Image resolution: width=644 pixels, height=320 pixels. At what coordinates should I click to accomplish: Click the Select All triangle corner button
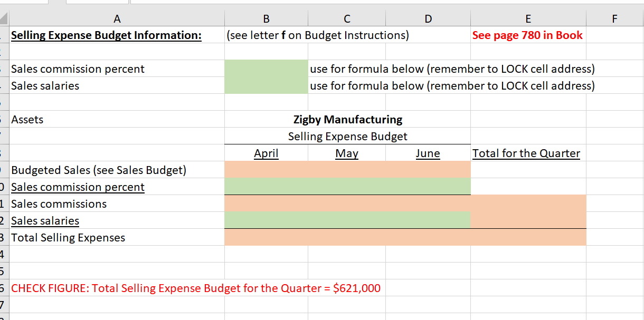(x=4, y=18)
